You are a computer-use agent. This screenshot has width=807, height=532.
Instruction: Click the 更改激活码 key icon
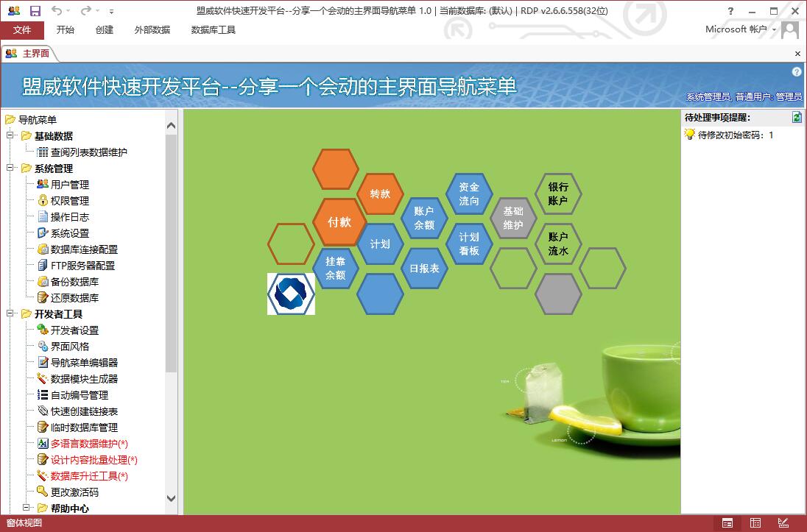43,492
